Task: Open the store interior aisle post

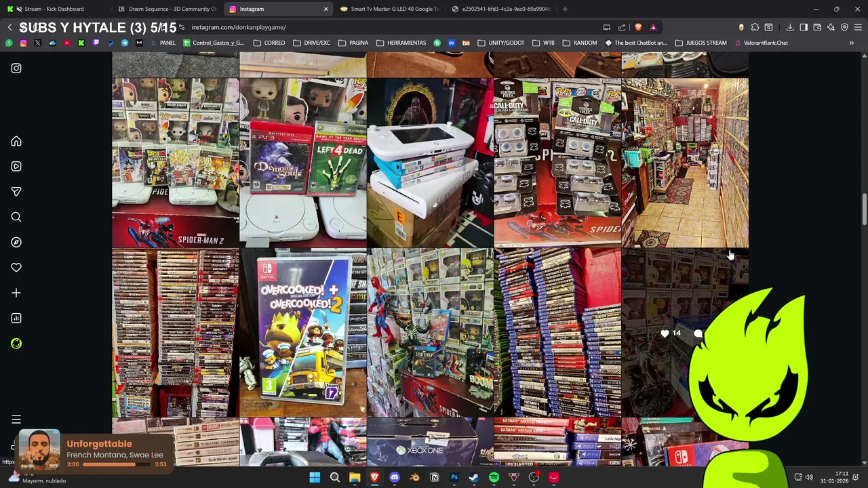Action: (685, 163)
